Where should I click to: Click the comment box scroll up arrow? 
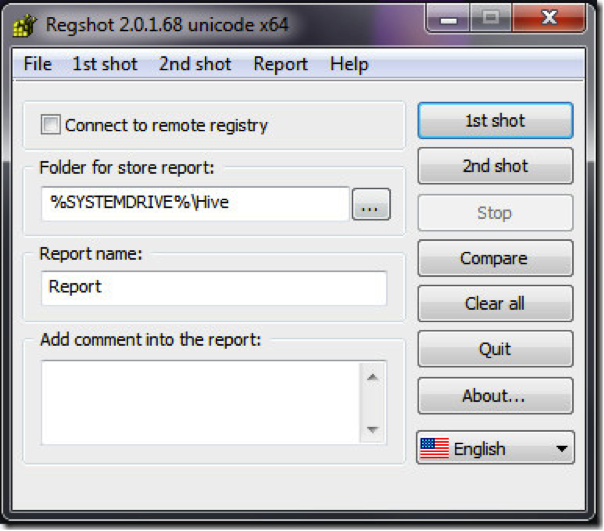(x=372, y=377)
